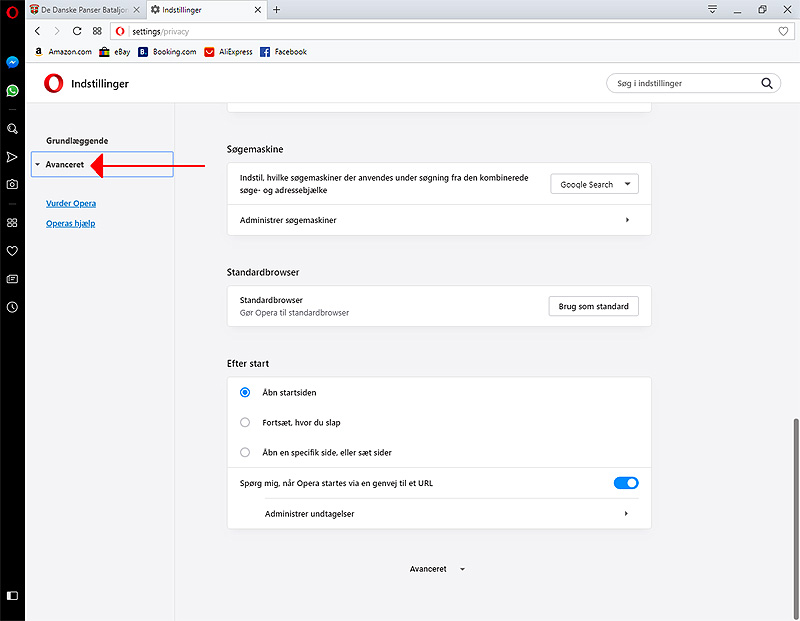
Task: Open Messenger in the Opera sidebar
Action: (x=12, y=62)
